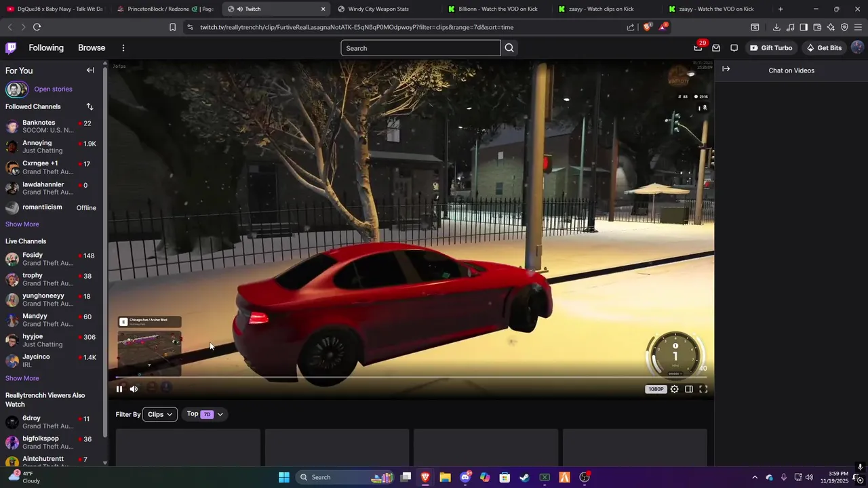Open the Windows Start menu
The image size is (868, 488).
(283, 477)
